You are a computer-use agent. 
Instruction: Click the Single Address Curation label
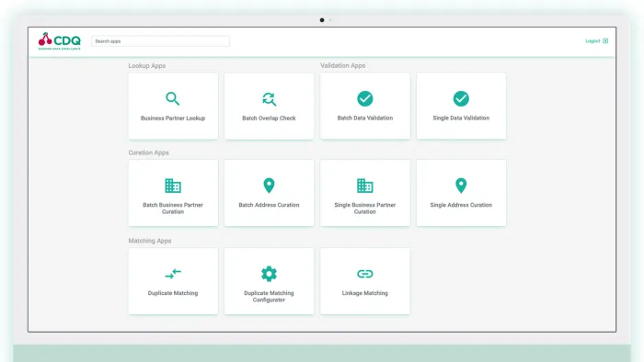461,205
